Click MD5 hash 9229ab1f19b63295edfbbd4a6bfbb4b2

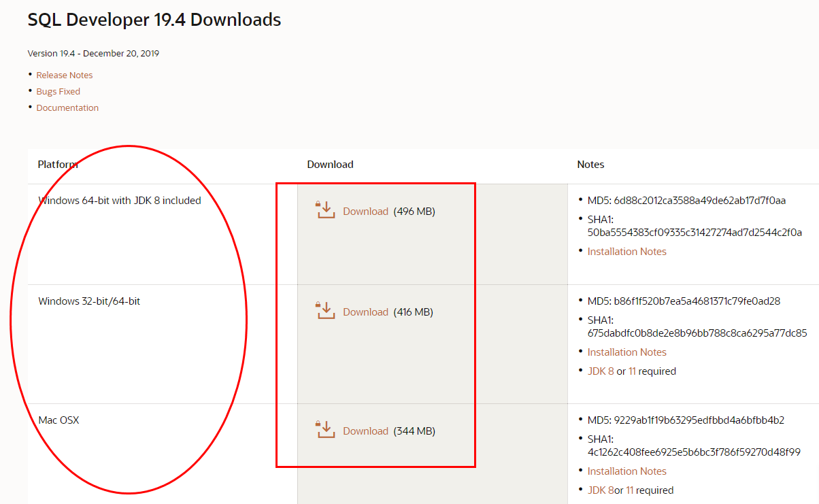tap(699, 420)
